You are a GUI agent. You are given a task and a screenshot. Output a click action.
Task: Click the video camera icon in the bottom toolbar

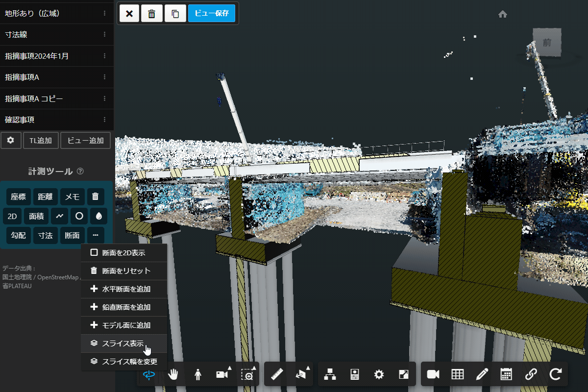[x=433, y=375]
